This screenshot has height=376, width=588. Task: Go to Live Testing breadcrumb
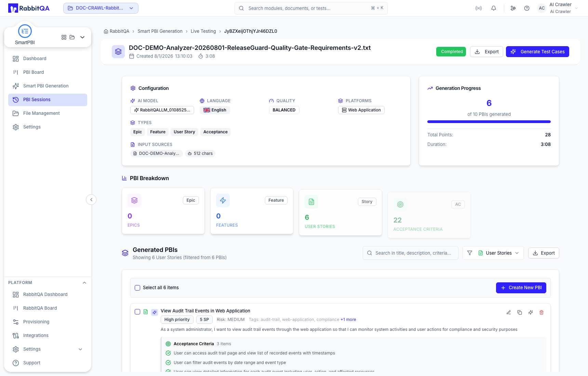[x=203, y=31]
